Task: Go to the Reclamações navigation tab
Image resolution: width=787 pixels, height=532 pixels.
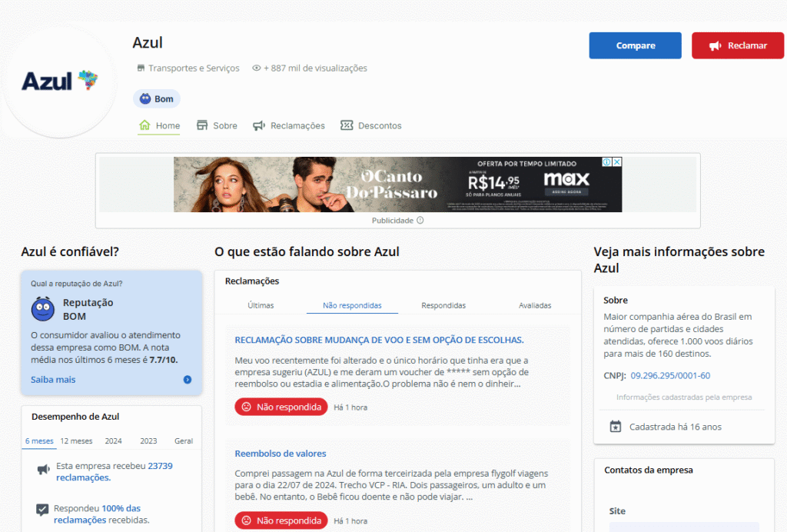Action: click(x=289, y=126)
